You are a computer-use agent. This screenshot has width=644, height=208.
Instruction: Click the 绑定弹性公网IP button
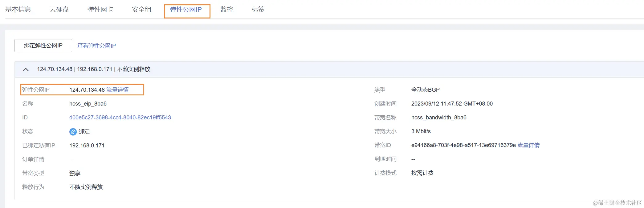[43, 46]
